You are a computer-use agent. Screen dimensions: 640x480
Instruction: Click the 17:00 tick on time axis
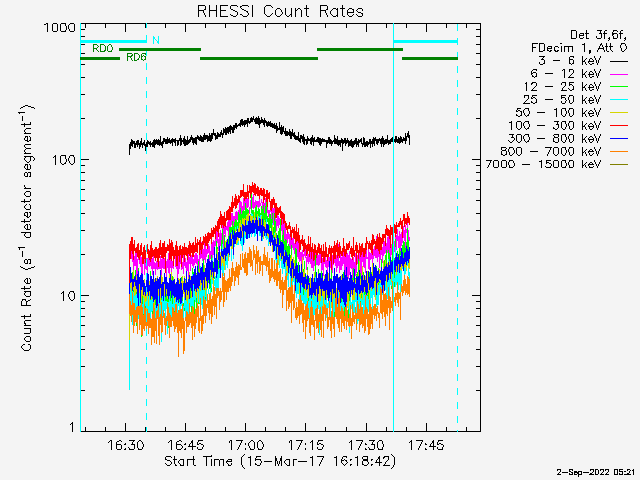(x=245, y=445)
